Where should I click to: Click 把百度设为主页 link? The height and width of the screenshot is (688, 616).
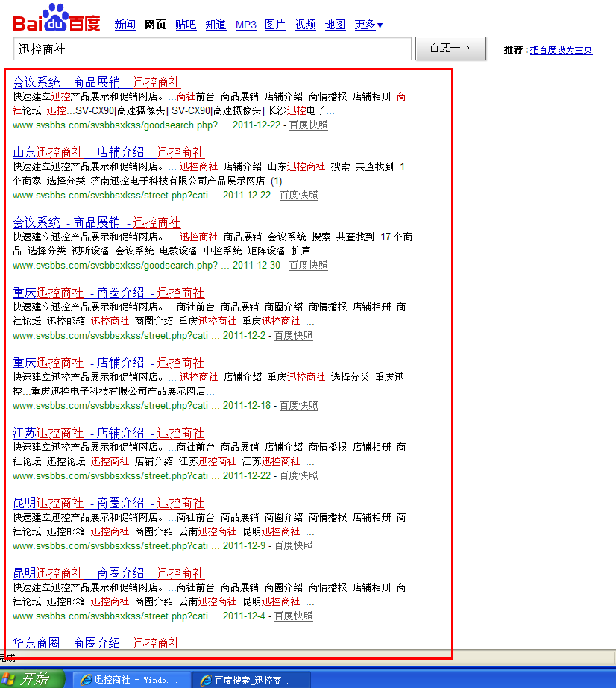tap(562, 50)
